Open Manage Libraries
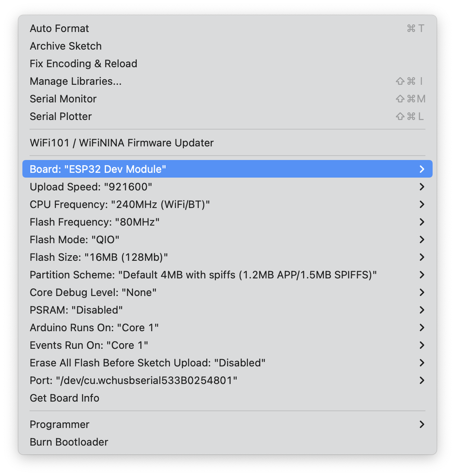The height and width of the screenshot is (476, 455). (x=76, y=81)
